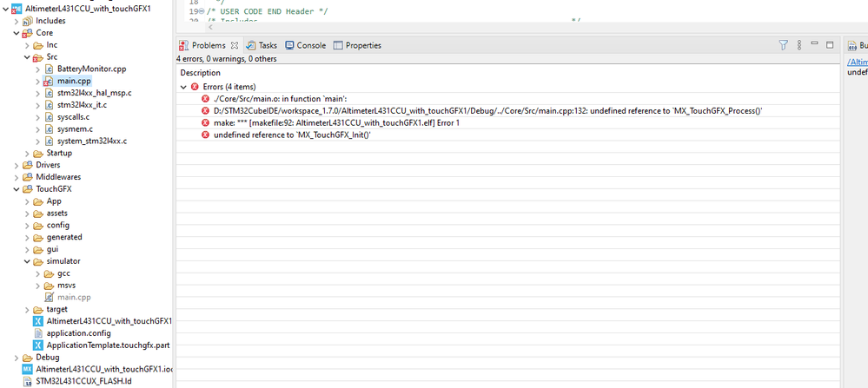Expand the Drivers folder

[16, 165]
